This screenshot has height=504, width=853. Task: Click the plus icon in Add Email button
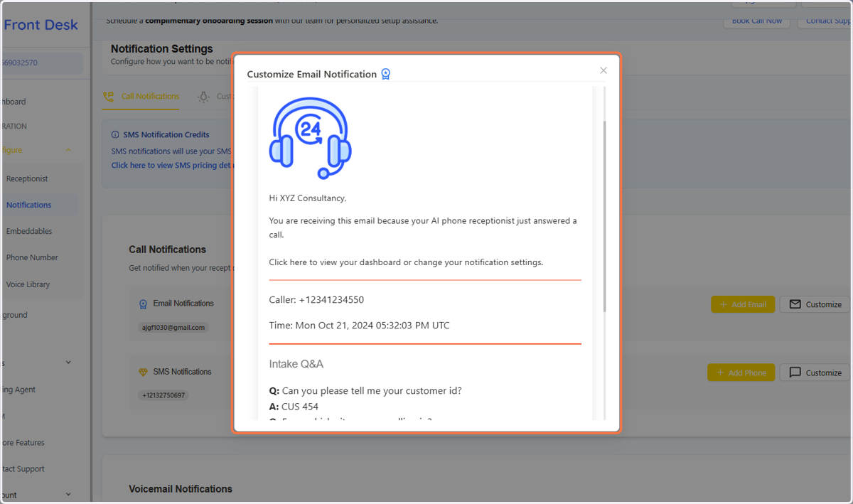(724, 304)
